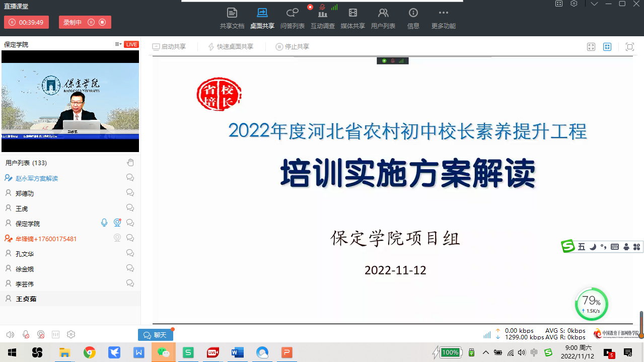Open the 信息 info icon
Image resolution: width=644 pixels, height=362 pixels.
point(413,18)
